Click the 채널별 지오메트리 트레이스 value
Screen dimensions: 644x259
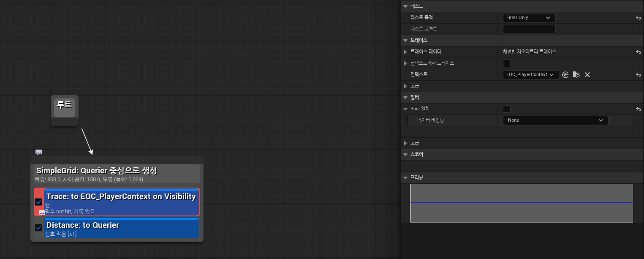point(529,52)
